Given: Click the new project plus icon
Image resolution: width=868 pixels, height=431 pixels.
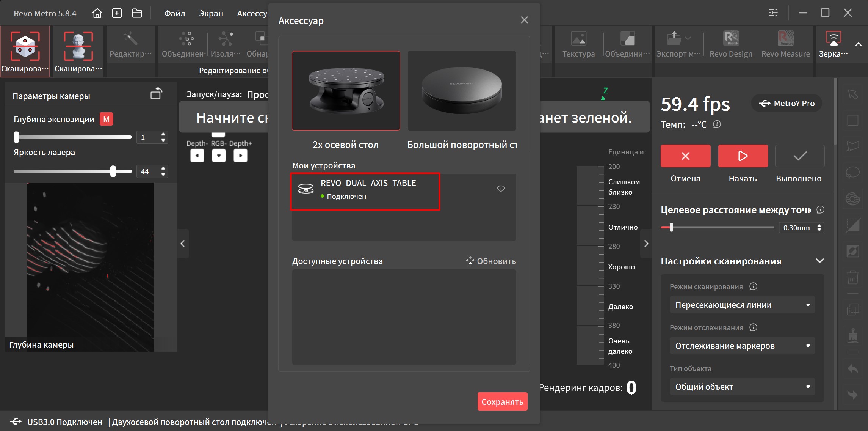Looking at the screenshot, I should coord(117,13).
